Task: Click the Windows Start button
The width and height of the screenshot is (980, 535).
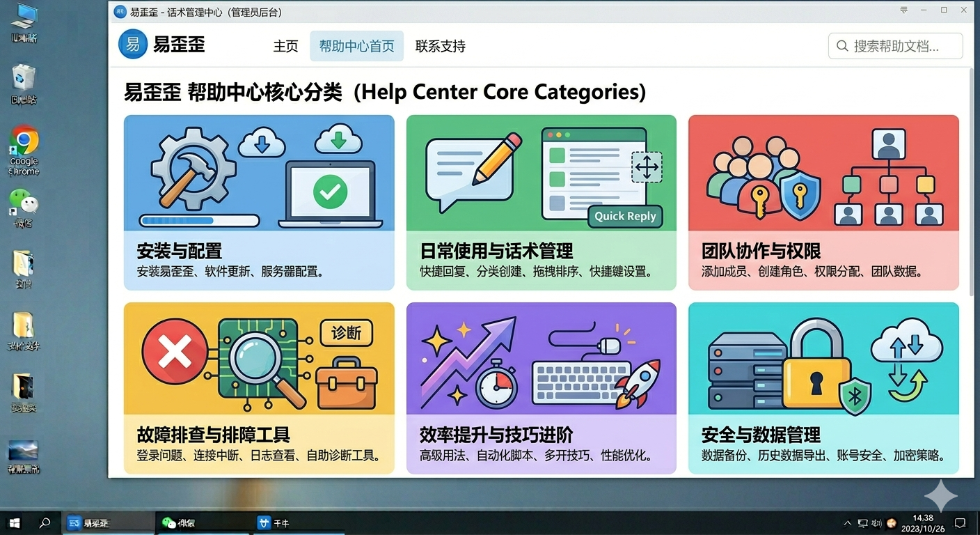Action: point(13,522)
